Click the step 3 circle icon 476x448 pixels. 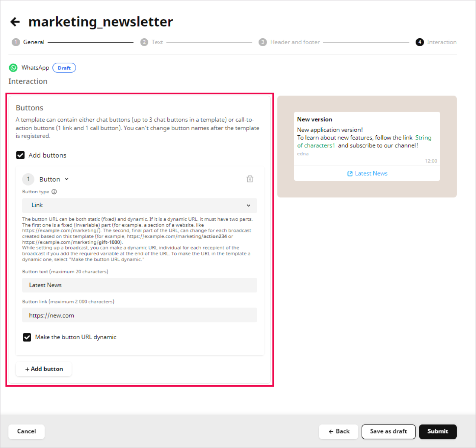pos(263,42)
